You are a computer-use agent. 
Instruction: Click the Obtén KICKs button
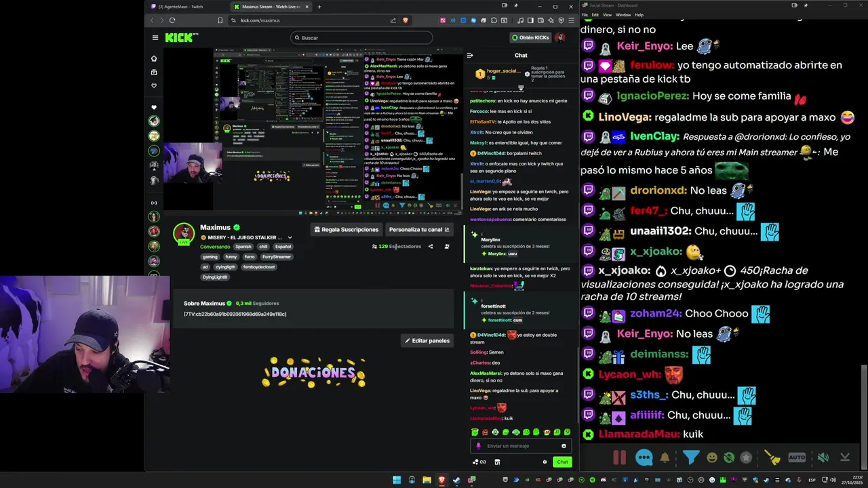pos(531,38)
